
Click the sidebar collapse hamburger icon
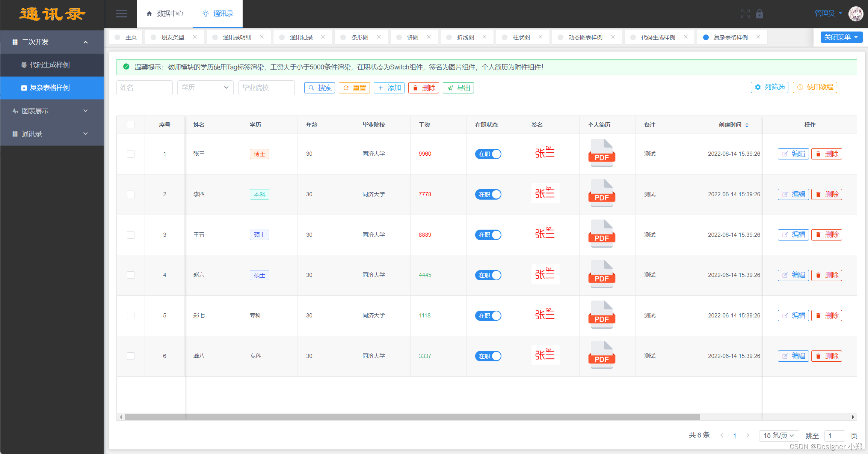[x=121, y=14]
